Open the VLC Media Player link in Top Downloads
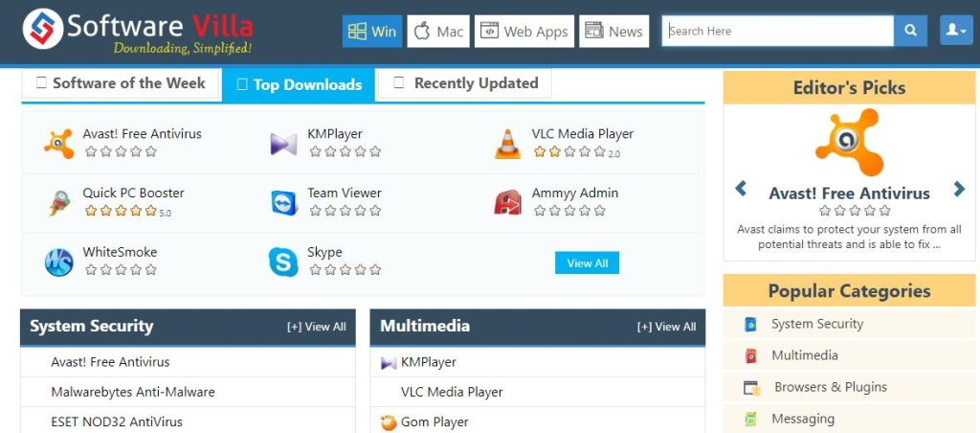 [583, 134]
